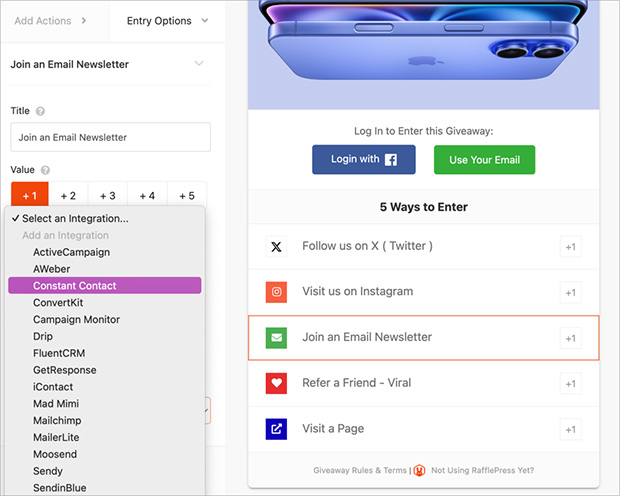
Task: Click Use Your Email button
Action: click(x=484, y=159)
